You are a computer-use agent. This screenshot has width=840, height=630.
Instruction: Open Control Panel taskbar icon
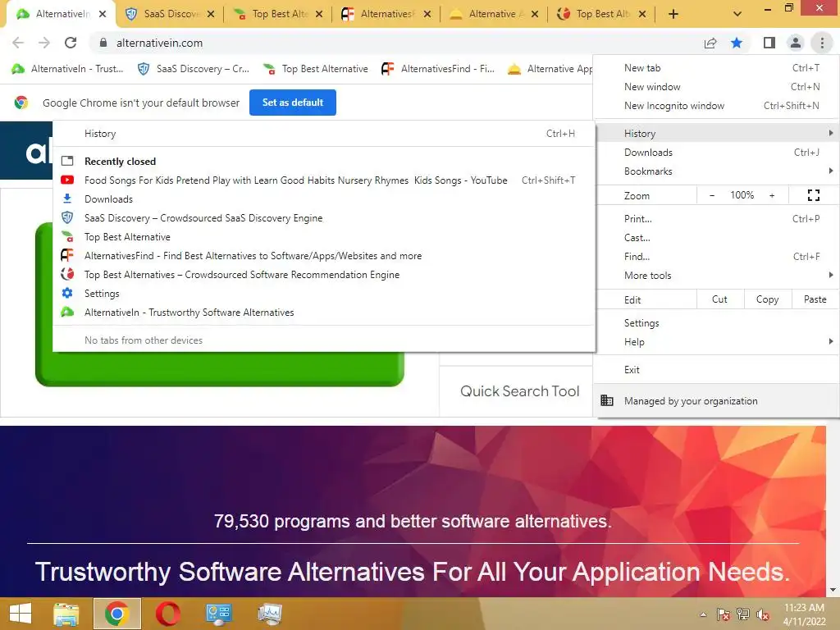tap(218, 614)
